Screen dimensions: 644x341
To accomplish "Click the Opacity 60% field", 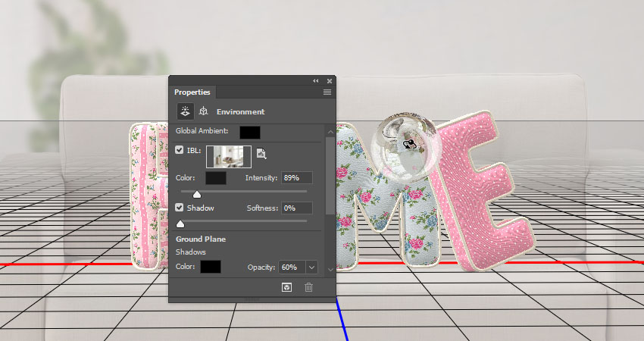I will point(292,267).
